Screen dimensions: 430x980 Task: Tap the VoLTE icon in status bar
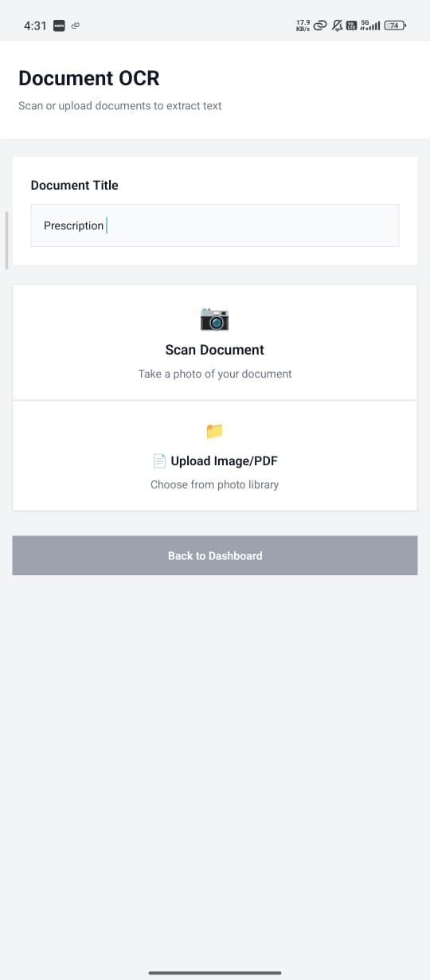pos(351,25)
